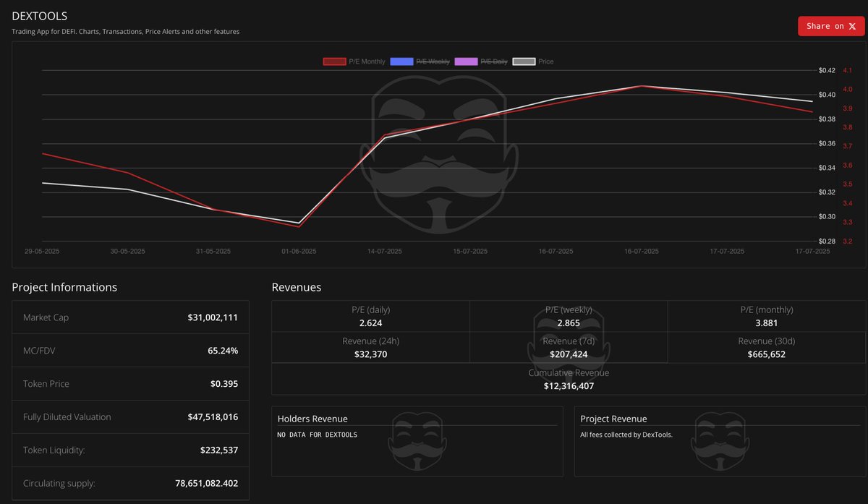Select Token Liquidity value $232,537
The height and width of the screenshot is (504, 868).
219,450
